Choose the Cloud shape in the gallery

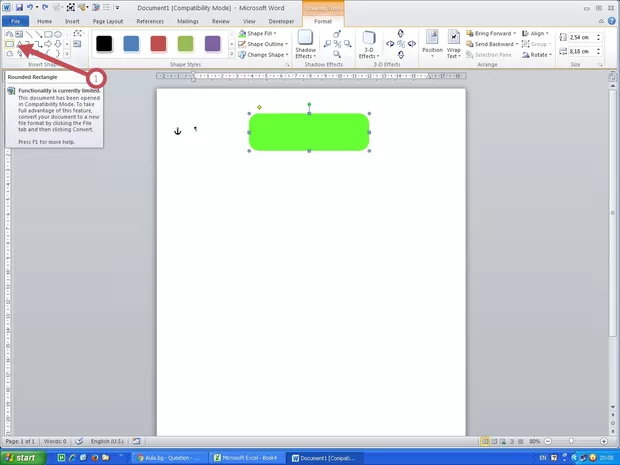click(x=9, y=53)
